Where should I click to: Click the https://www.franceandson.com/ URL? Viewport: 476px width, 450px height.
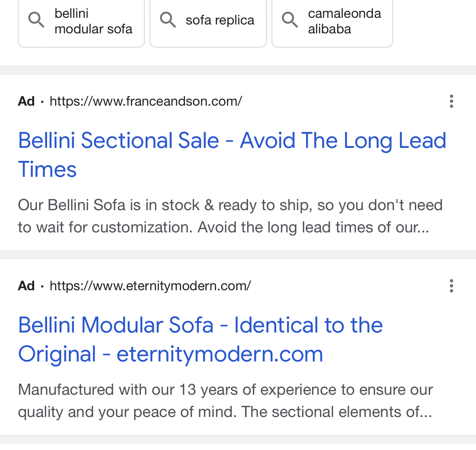click(146, 101)
